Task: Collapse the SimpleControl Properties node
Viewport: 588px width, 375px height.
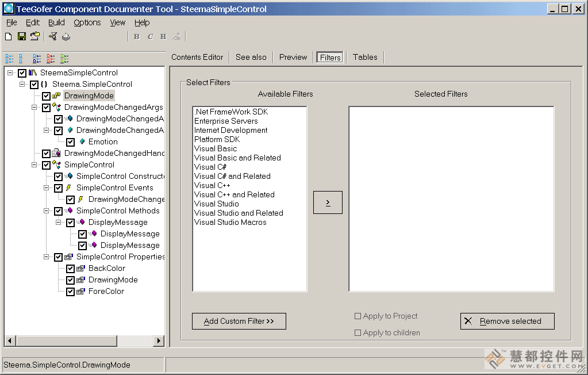Action: point(46,257)
